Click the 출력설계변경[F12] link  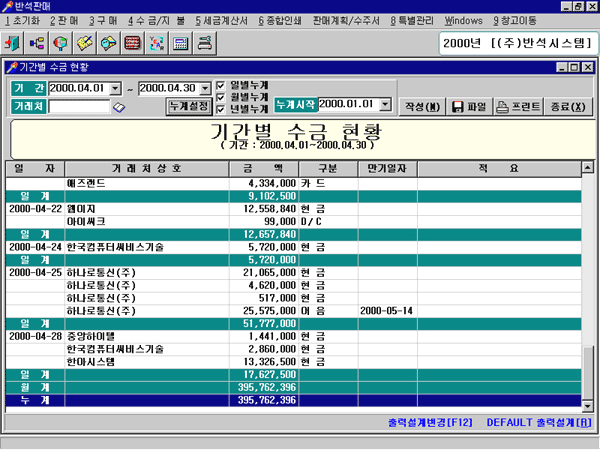[430, 422]
